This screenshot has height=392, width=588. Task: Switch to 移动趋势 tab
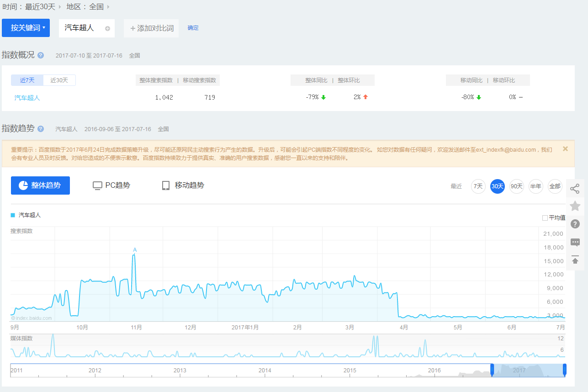click(183, 185)
